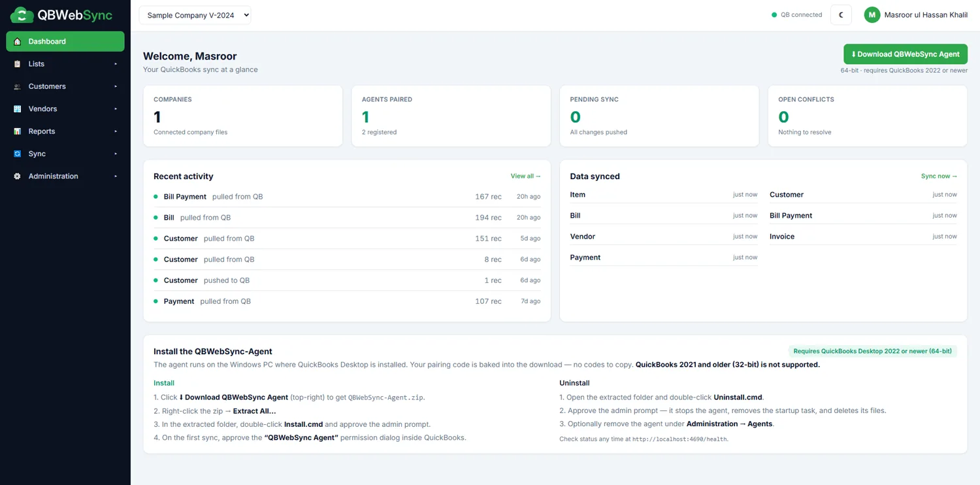The height and width of the screenshot is (485, 980).
Task: Open the Open Conflicts summary card
Action: 868,116
